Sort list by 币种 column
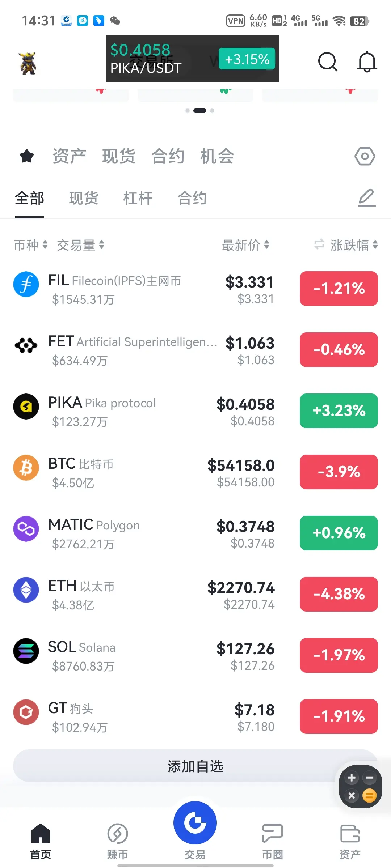 30,245
